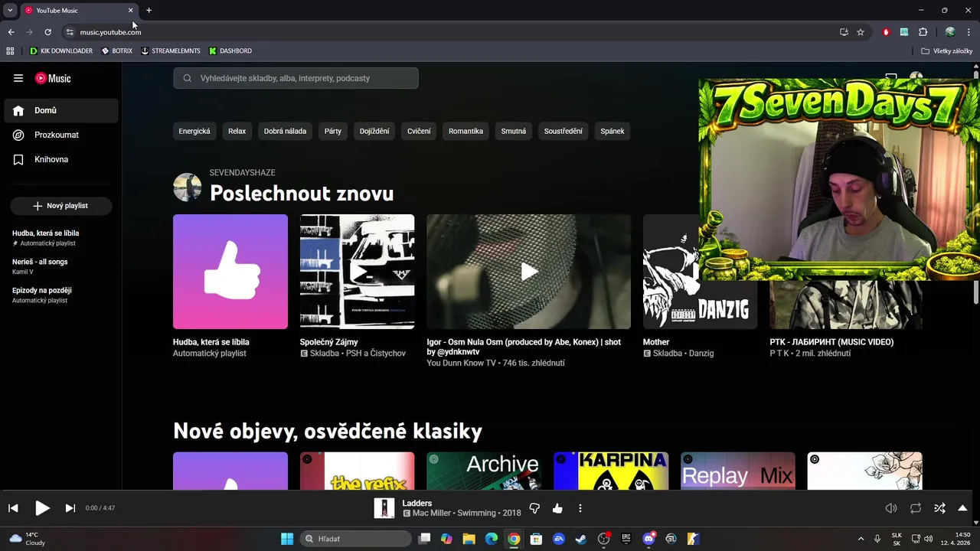Open a new browser tab

coord(149,10)
